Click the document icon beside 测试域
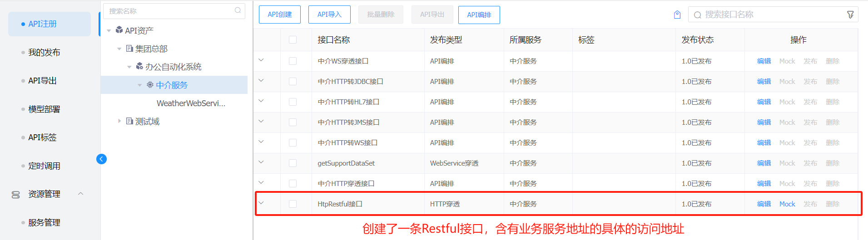The width and height of the screenshot is (868, 240). (x=129, y=121)
